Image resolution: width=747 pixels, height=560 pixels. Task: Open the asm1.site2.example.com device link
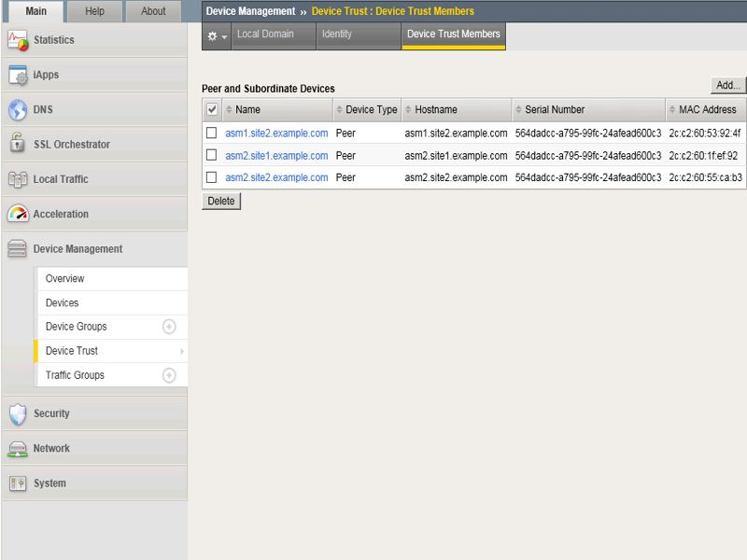click(276, 133)
